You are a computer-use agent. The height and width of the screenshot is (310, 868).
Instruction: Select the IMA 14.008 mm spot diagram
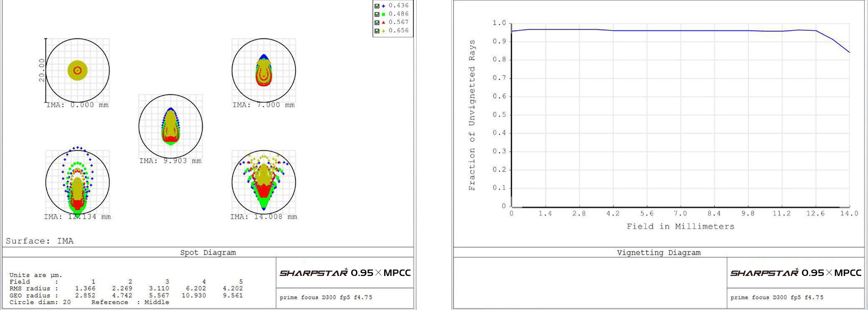[x=264, y=182]
